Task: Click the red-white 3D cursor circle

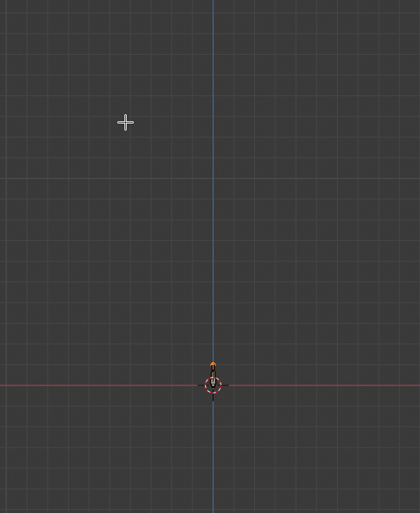Action: (x=214, y=385)
